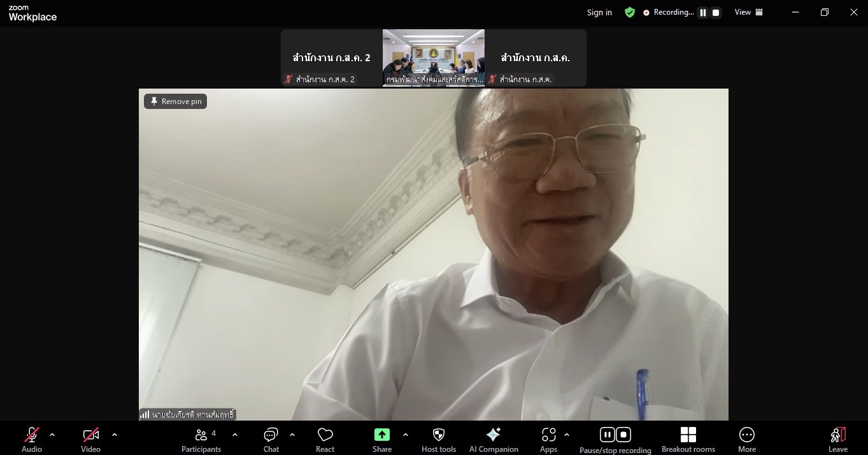Select the middle meeting room video thumbnail
This screenshot has width=868, height=455.
click(433, 57)
